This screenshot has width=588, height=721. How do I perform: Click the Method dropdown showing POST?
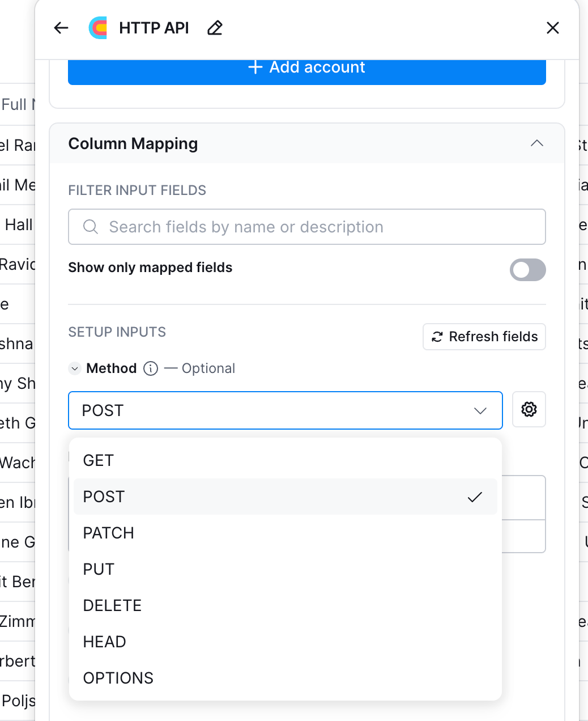point(285,410)
